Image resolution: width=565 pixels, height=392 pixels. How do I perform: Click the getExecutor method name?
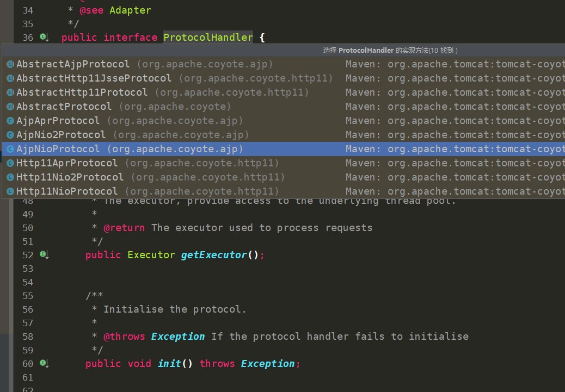(x=214, y=255)
